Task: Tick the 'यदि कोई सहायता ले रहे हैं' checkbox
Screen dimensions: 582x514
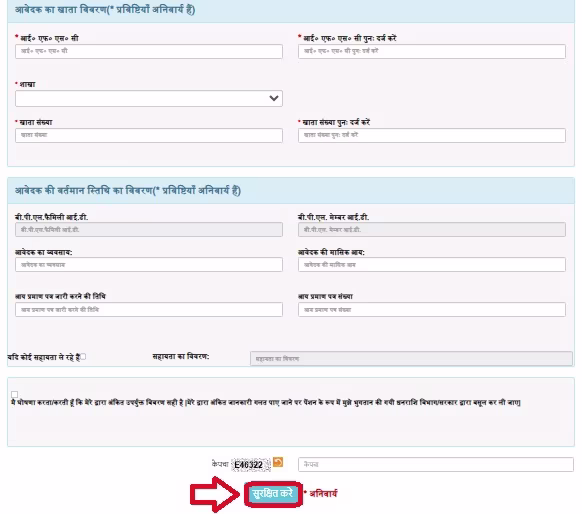Action: pyautogui.click(x=83, y=356)
